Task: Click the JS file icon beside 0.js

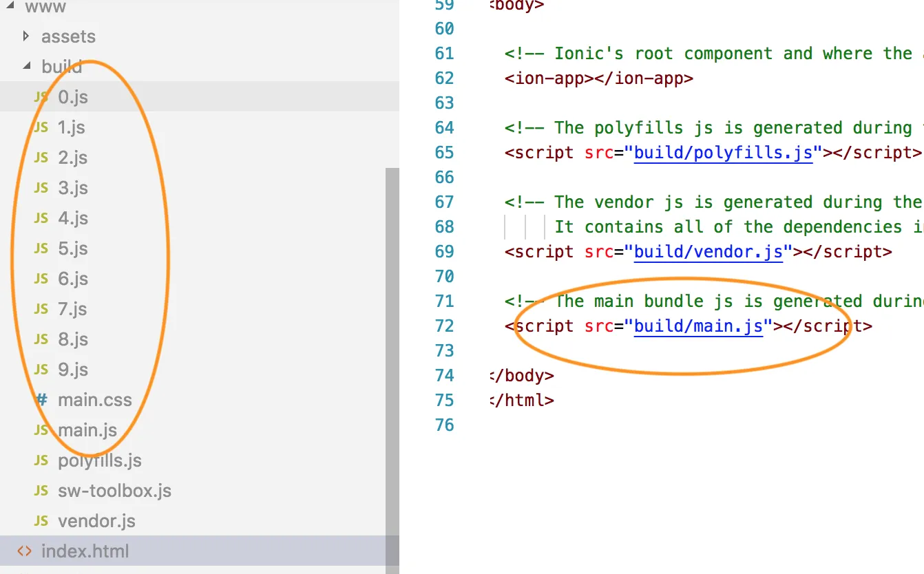Action: point(41,97)
